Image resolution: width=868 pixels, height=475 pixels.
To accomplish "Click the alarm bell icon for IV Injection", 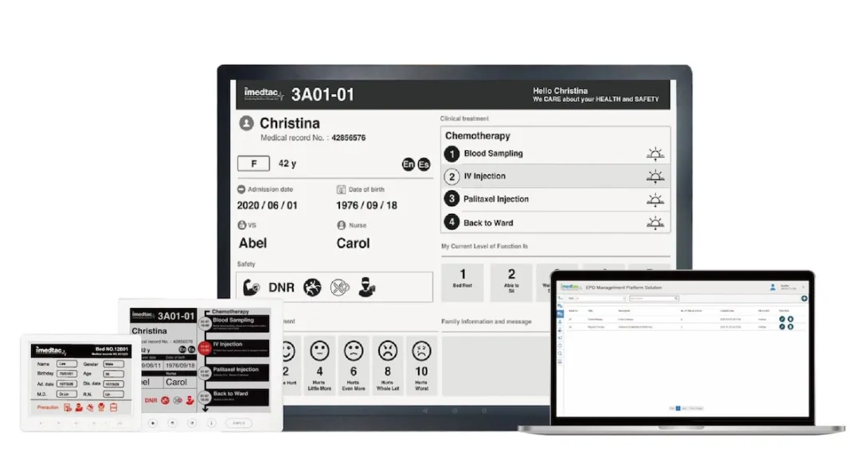I will [x=655, y=177].
